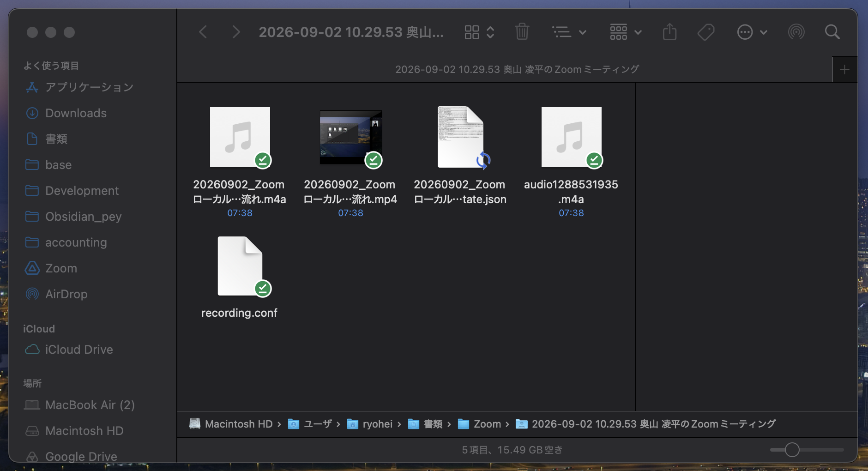
Task: Open the More actions ellipsis icon
Action: click(x=745, y=32)
